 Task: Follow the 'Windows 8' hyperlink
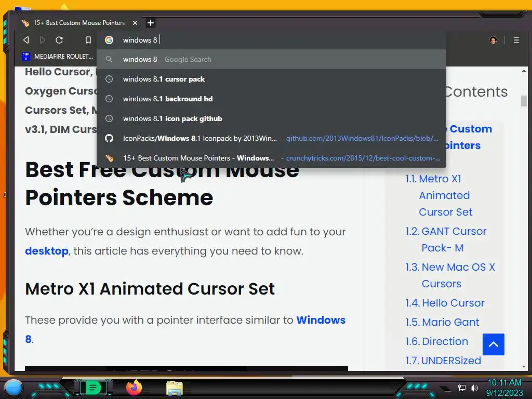[x=321, y=320]
